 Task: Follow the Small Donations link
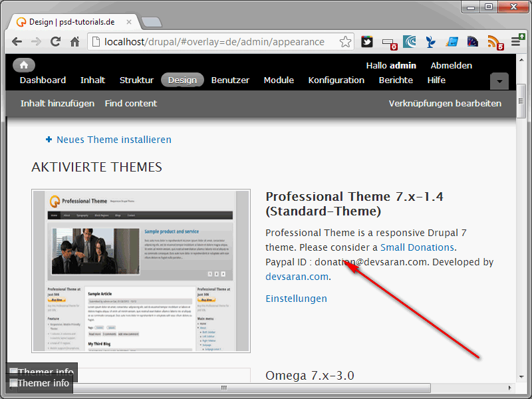click(x=417, y=247)
